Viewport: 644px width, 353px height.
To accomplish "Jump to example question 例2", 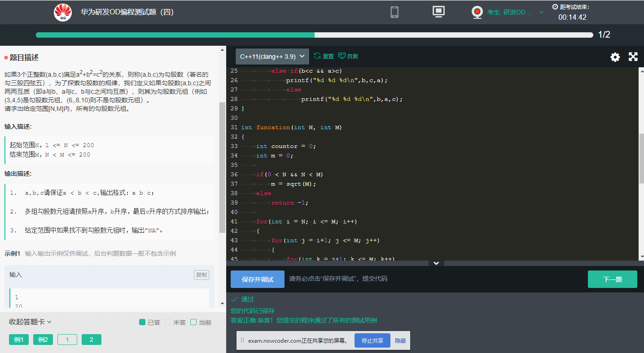I will (43, 340).
